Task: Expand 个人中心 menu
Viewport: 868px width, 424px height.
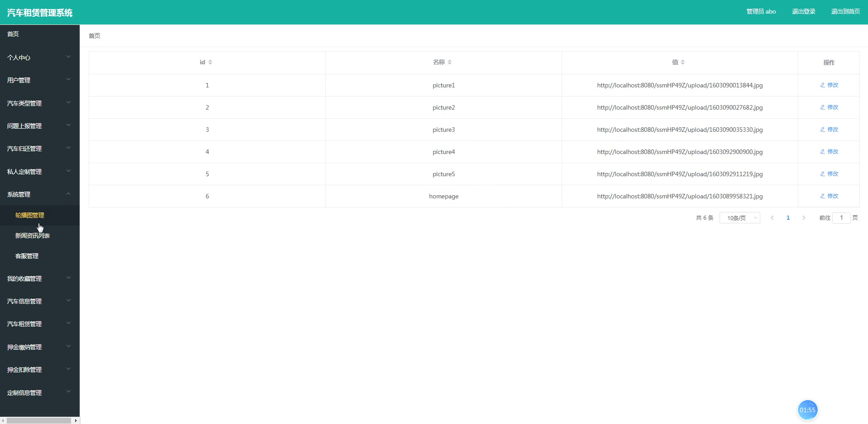Action: (40, 58)
